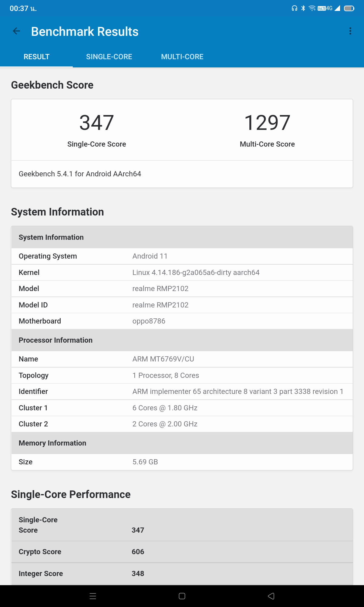Open recent apps via menu lines icon

[x=93, y=596]
